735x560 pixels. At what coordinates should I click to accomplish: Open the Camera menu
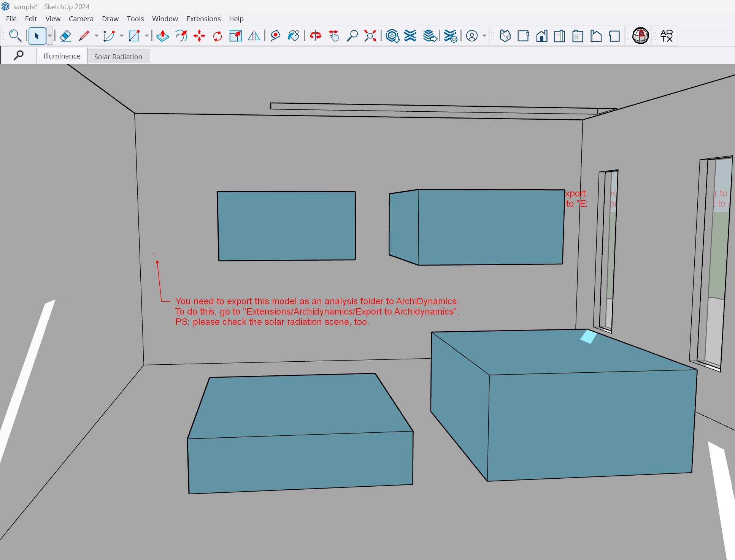(x=81, y=19)
